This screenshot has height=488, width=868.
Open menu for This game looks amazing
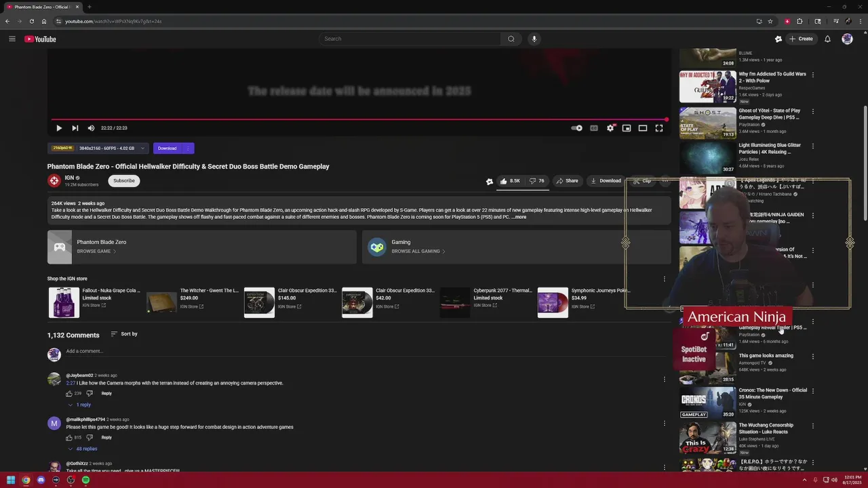(813, 357)
